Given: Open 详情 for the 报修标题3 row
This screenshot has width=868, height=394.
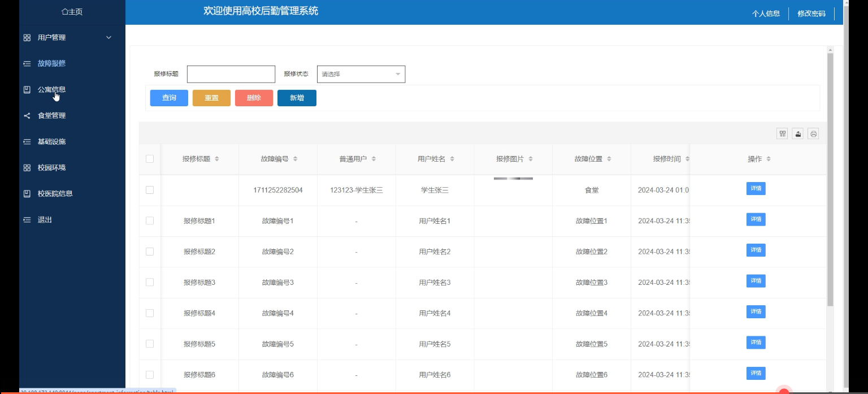Looking at the screenshot, I should pos(756,280).
